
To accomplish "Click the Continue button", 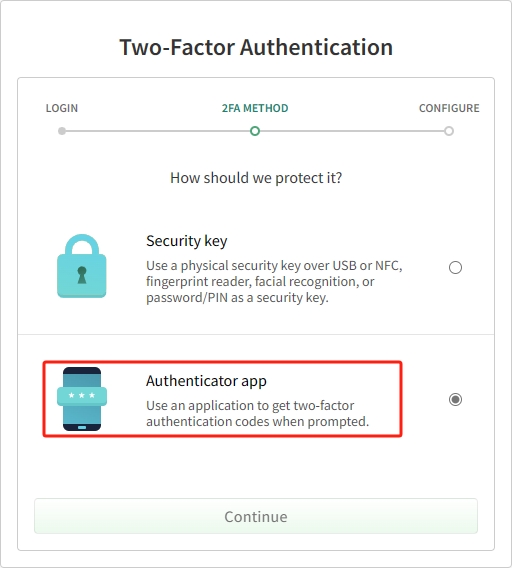I will tap(256, 516).
